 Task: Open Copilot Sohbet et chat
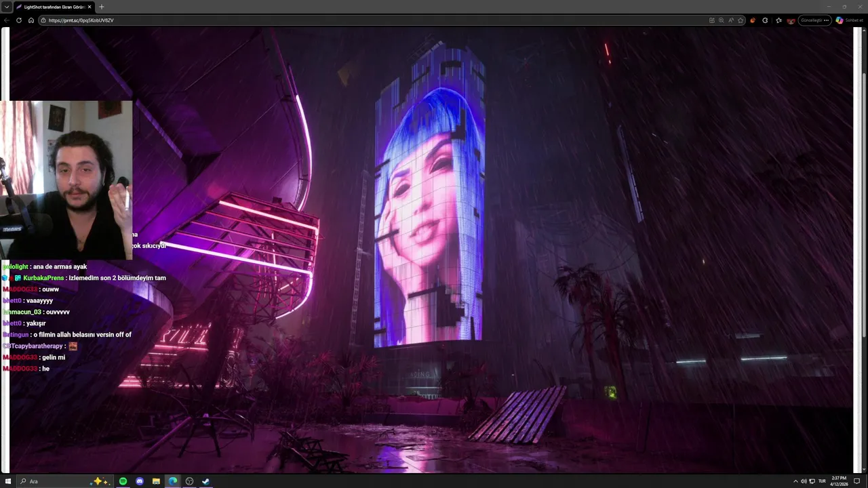pos(850,20)
